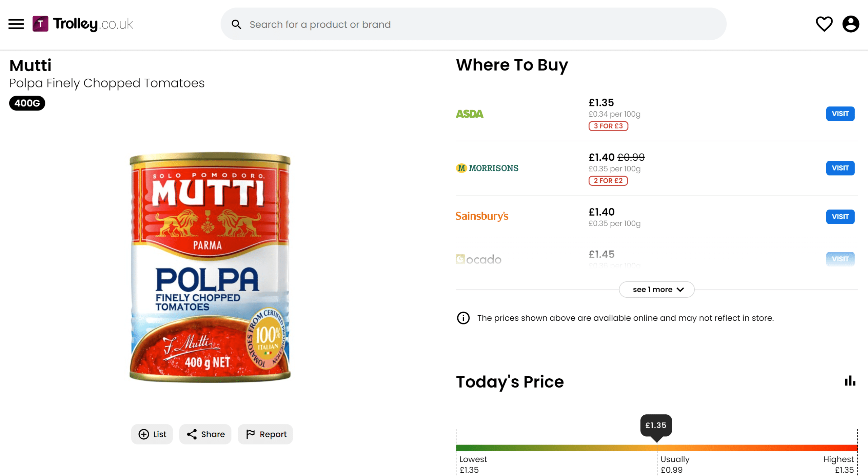Open price history bar chart icon

pyautogui.click(x=850, y=381)
